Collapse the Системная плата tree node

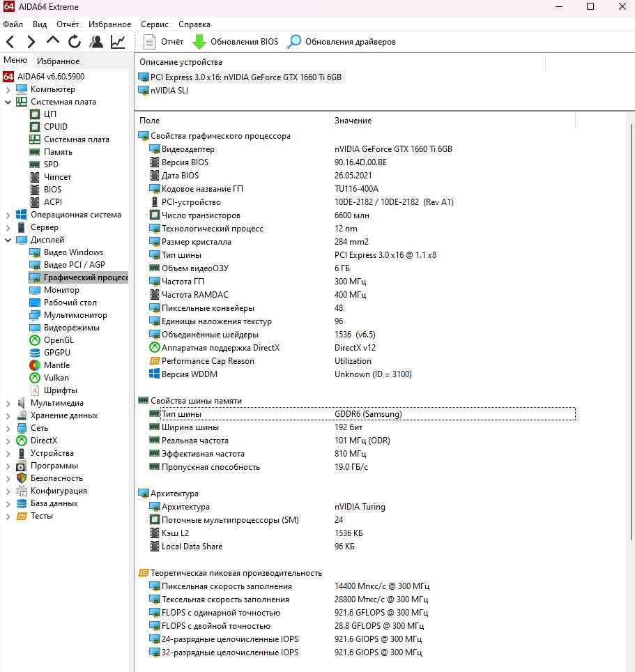click(8, 102)
